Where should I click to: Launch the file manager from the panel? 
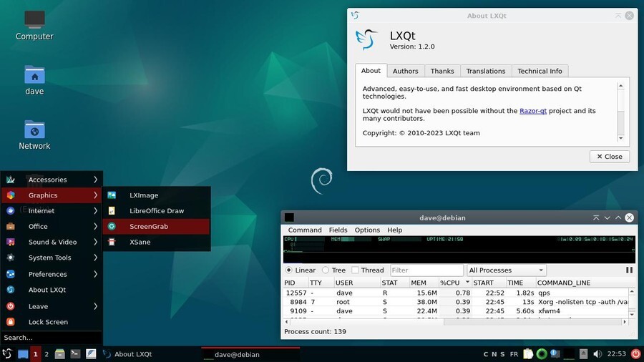click(x=60, y=354)
